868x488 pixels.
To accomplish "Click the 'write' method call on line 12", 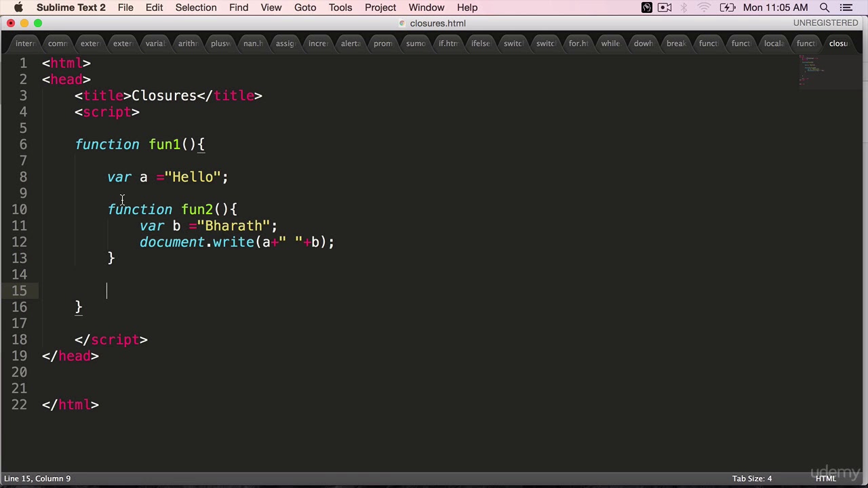I will (x=233, y=242).
